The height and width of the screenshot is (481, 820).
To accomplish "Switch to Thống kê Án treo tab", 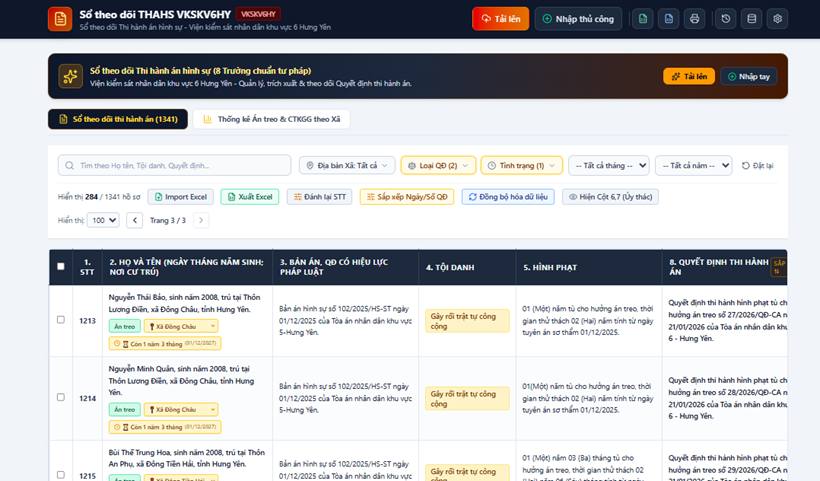I will (271, 119).
